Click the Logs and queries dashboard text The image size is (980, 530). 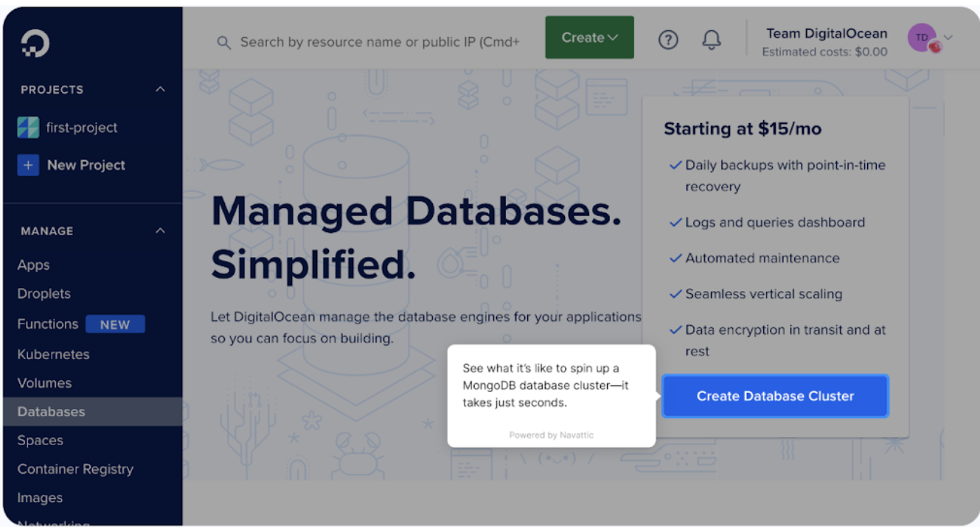tap(775, 223)
